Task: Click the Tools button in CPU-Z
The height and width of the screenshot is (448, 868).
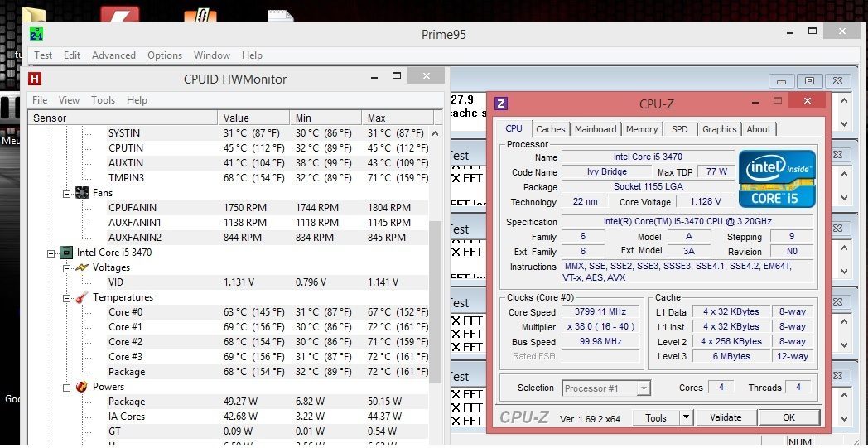Action: point(656,417)
